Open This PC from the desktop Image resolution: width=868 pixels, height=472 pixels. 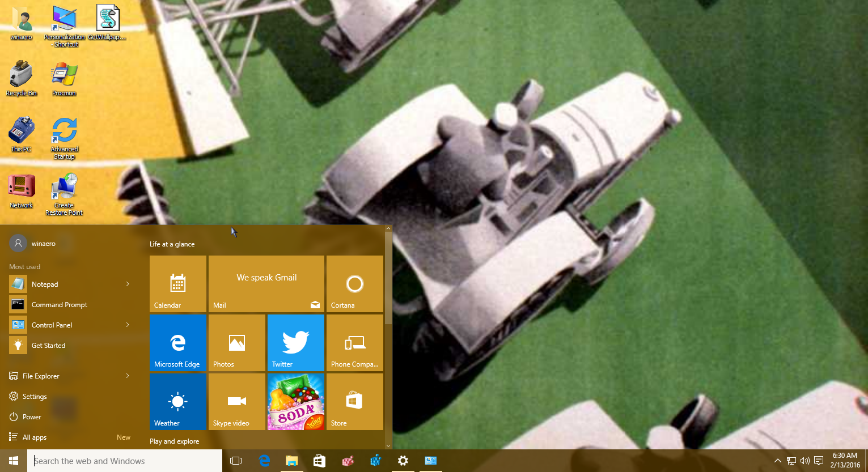[x=21, y=133]
